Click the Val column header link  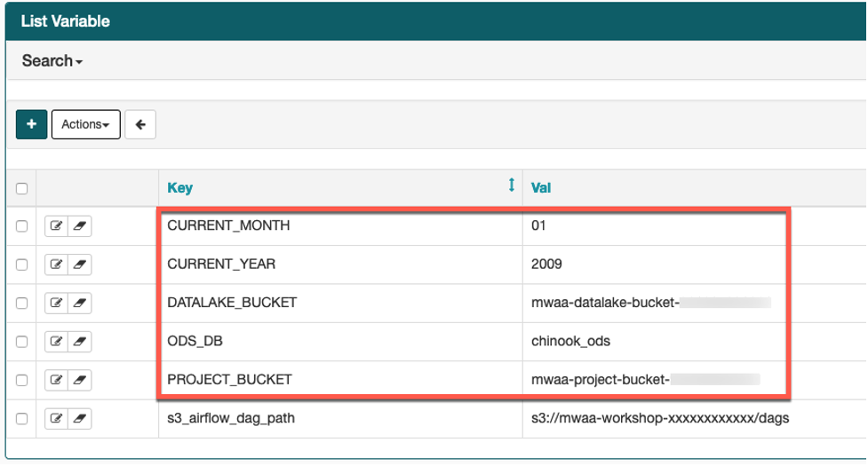pyautogui.click(x=541, y=188)
